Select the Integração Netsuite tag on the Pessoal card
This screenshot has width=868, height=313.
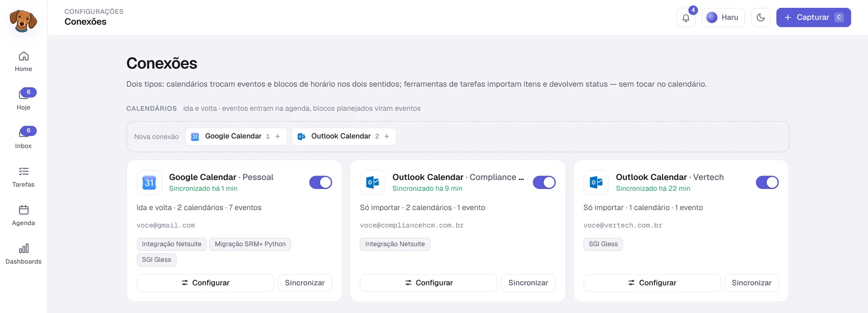coord(172,244)
